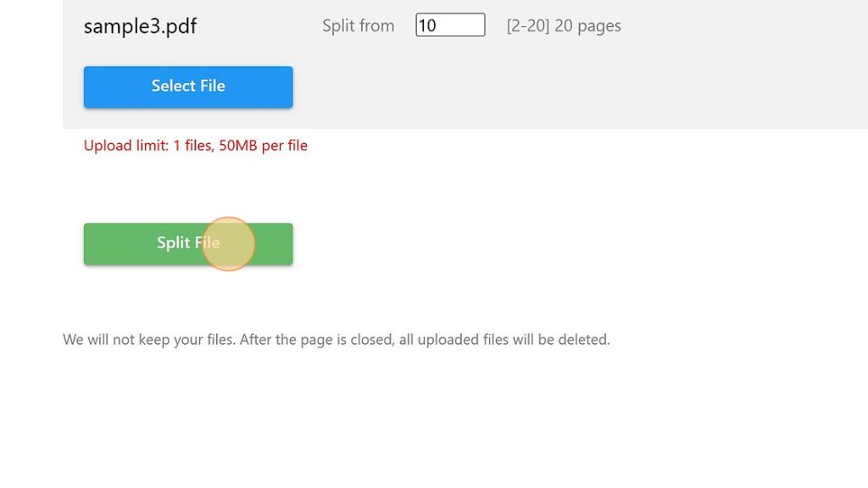Click the input box showing 10
868x488 pixels.
point(450,25)
